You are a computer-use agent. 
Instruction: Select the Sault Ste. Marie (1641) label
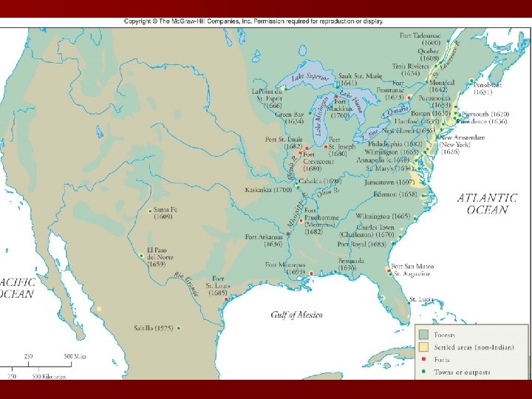pos(360,79)
